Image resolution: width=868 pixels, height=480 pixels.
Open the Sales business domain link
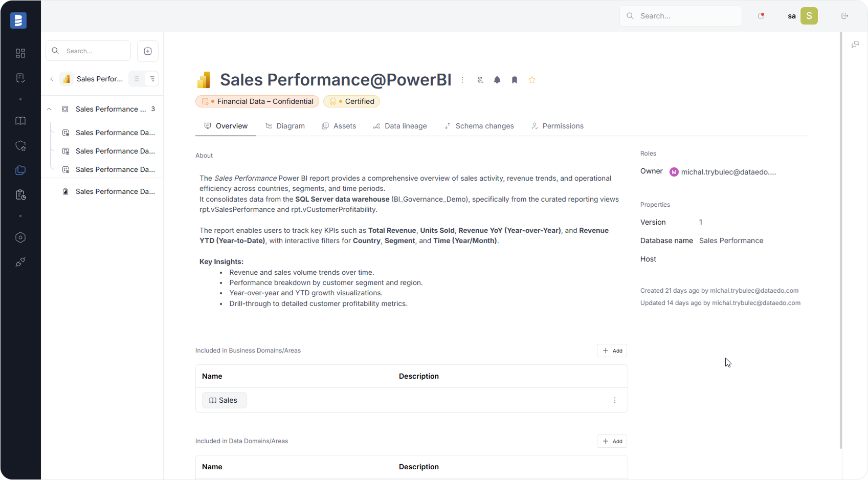[x=224, y=400]
